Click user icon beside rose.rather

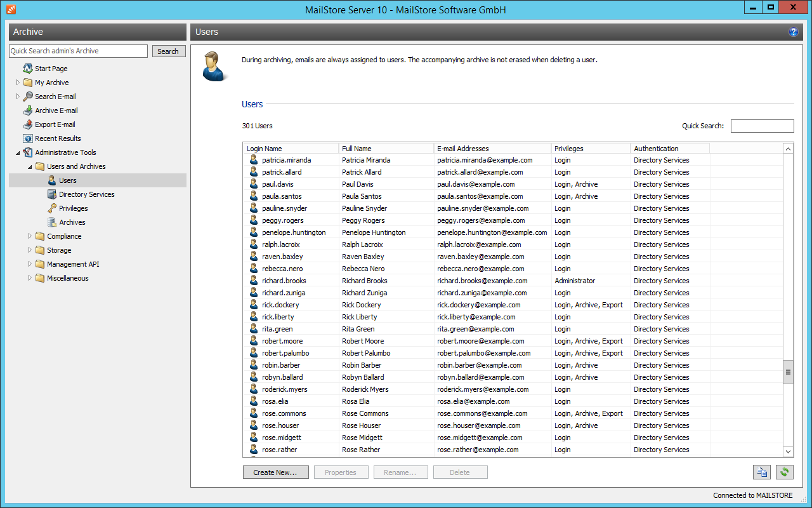click(x=254, y=450)
